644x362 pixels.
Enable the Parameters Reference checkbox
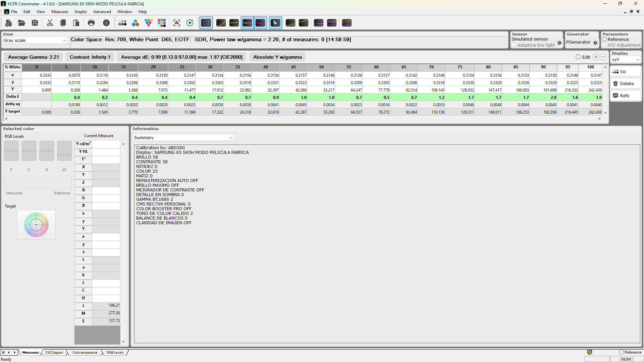click(x=604, y=39)
